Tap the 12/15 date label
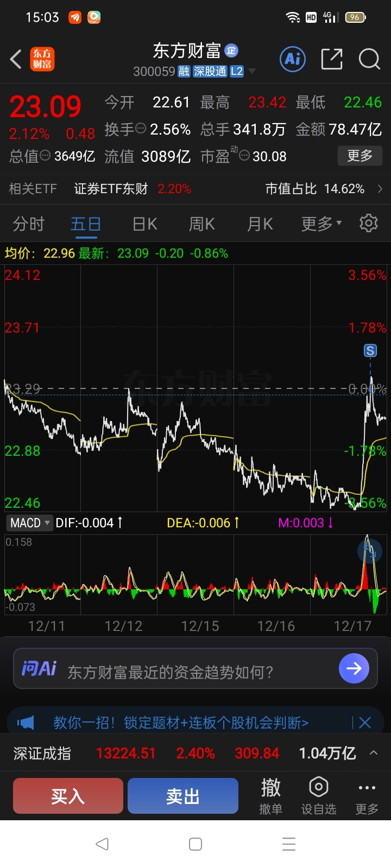391x868 pixels. tap(200, 626)
